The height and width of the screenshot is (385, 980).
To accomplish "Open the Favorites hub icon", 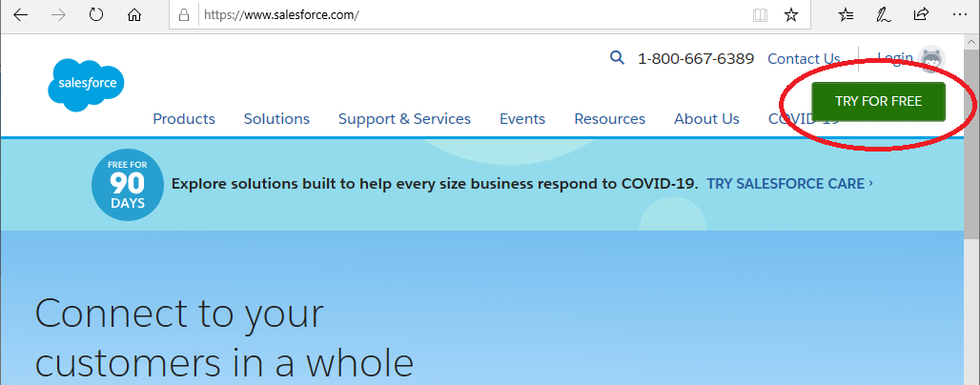I will tap(846, 15).
